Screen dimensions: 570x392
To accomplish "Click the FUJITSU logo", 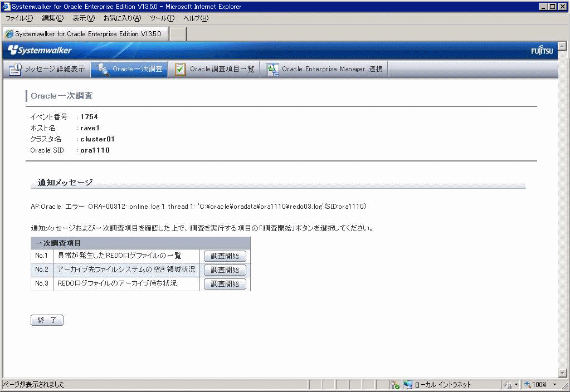I will point(542,50).
